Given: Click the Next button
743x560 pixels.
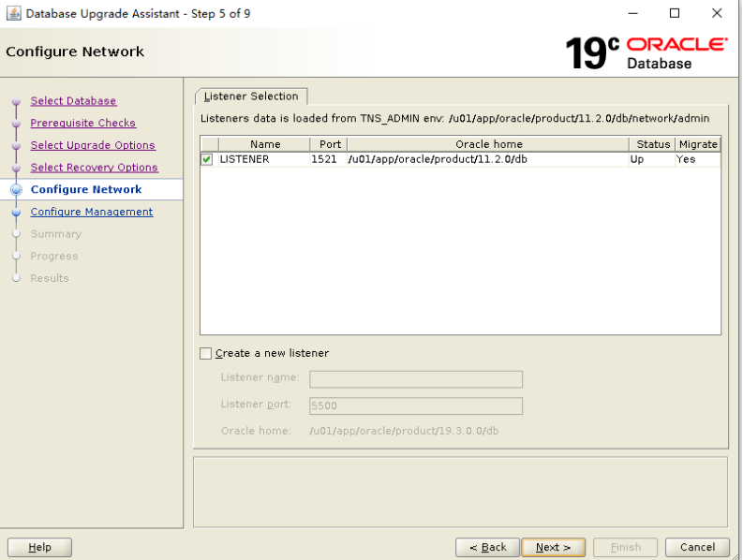Looking at the screenshot, I should (x=553, y=547).
